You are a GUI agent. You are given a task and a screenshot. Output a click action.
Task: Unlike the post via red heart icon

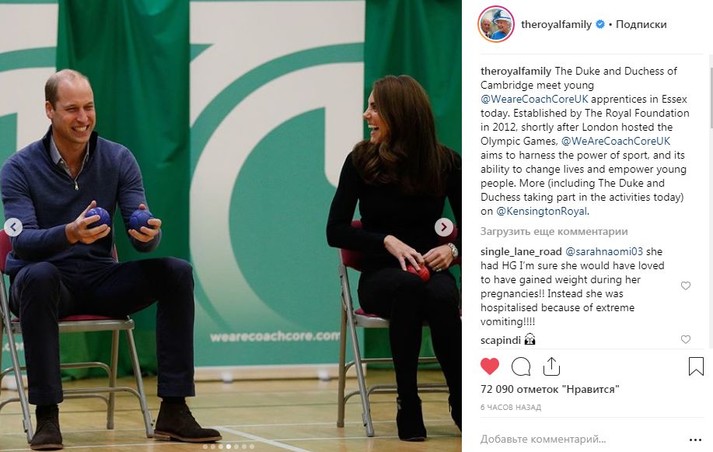(x=490, y=366)
